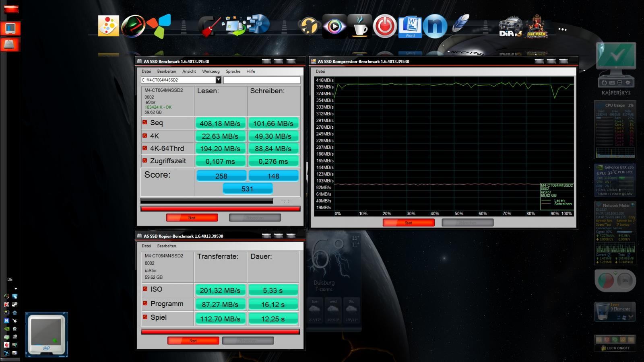The width and height of the screenshot is (644, 362).
Task: Start Duke Nukem Forever from the dock
Action: tap(537, 27)
